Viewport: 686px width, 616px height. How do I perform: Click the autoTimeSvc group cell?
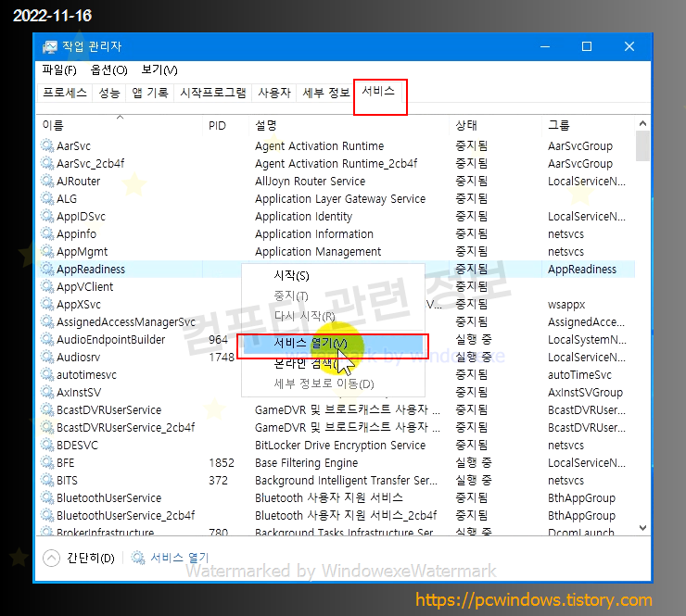point(579,374)
